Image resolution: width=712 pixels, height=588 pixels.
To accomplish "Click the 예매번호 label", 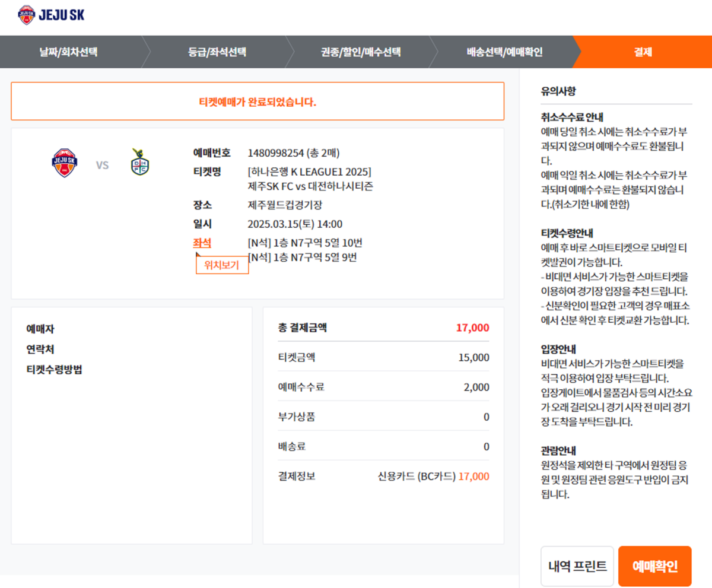I will pos(211,152).
